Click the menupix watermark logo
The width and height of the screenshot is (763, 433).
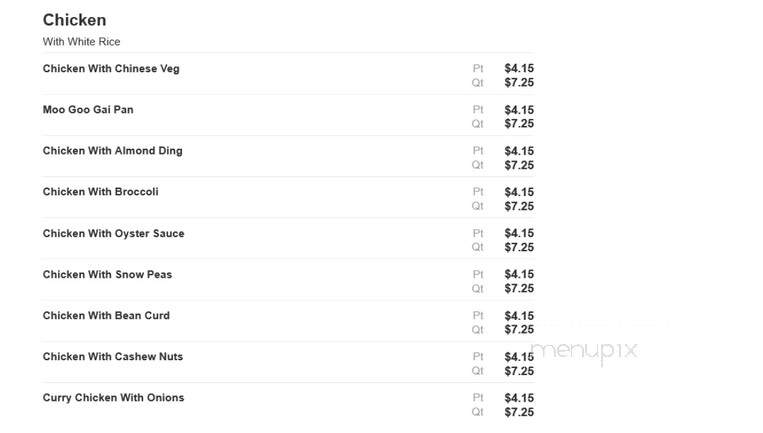point(584,351)
